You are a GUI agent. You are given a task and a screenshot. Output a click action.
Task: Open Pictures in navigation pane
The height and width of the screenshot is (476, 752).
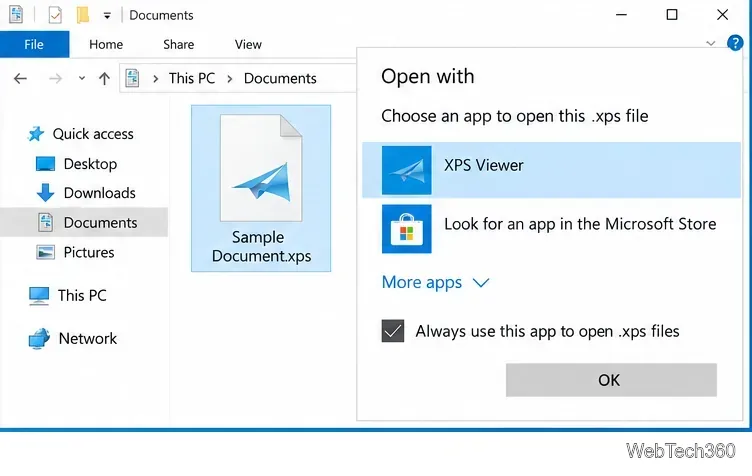pyautogui.click(x=89, y=252)
